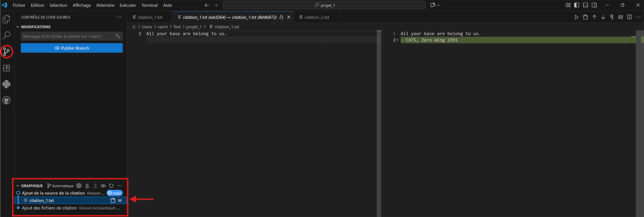Click open file icon on citation_1.txt row
Viewport: 644px width, 217px height.
(113, 200)
